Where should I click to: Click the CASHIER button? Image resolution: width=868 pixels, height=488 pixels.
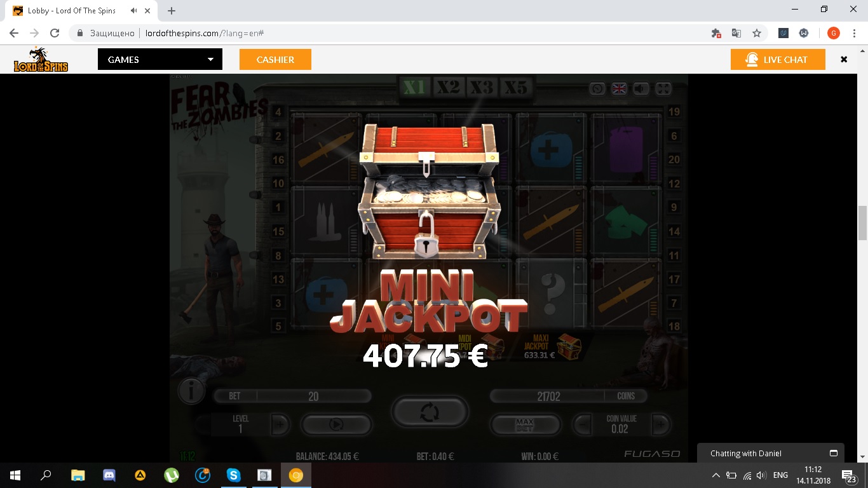(x=275, y=60)
